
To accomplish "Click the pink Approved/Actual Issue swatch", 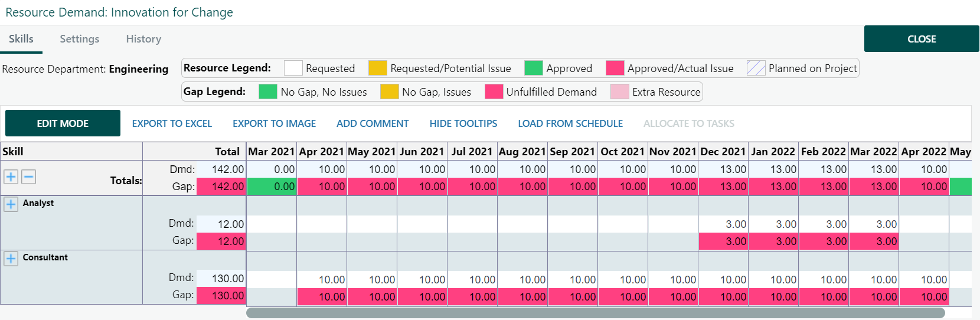I will [x=615, y=68].
